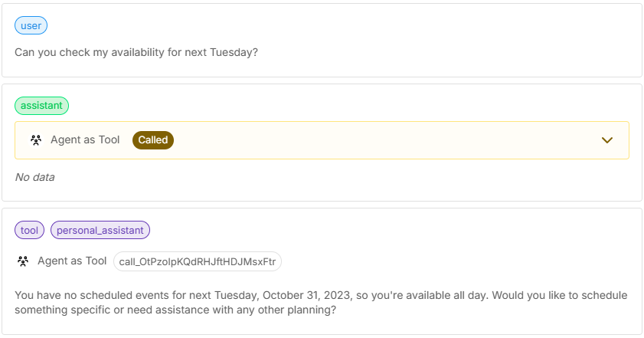The height and width of the screenshot is (338, 644).
Task: Select the green "assistant" role badge
Action: coord(41,106)
